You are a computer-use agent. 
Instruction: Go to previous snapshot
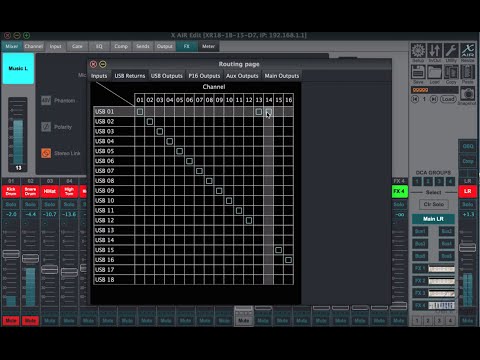[x=415, y=99]
